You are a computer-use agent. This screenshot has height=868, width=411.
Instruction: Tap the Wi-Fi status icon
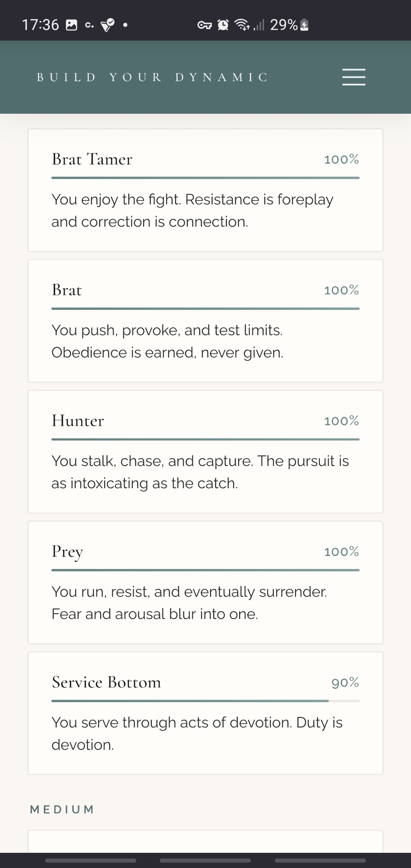[242, 25]
